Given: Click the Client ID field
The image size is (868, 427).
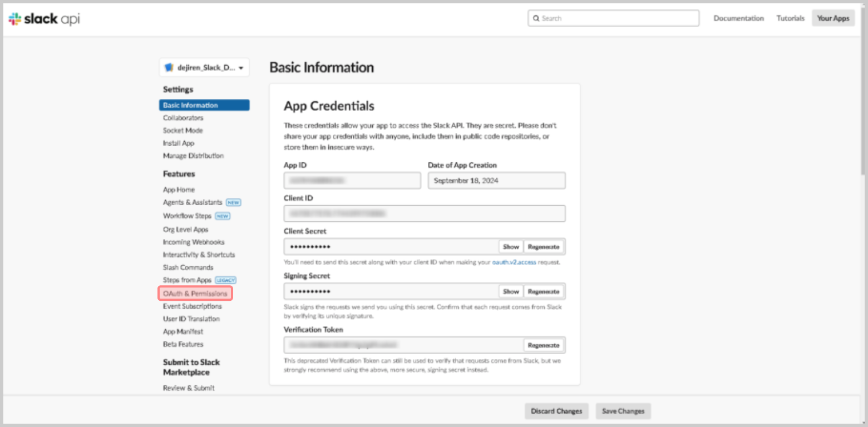Looking at the screenshot, I should 425,213.
